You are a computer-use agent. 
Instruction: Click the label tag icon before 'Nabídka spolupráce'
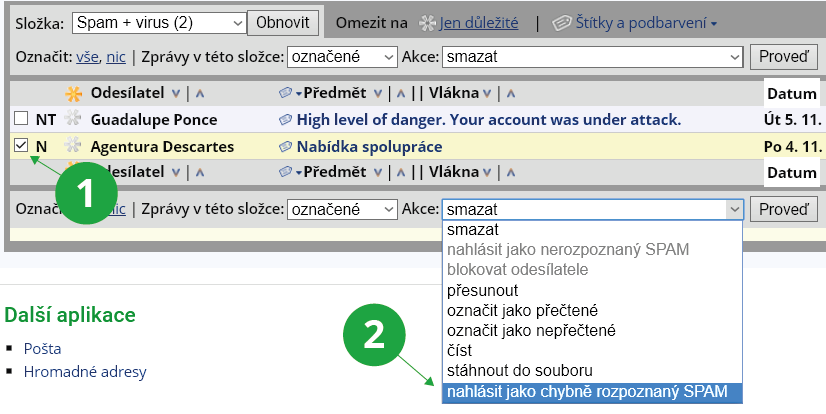285,147
